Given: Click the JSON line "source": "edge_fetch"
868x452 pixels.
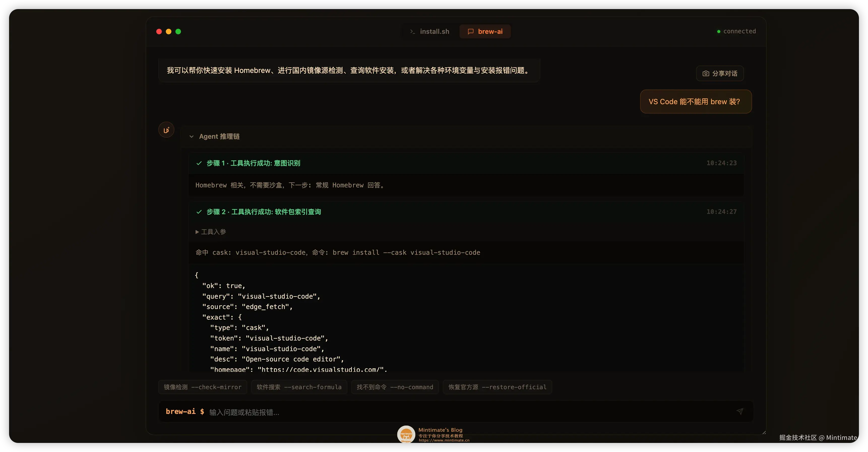Looking at the screenshot, I should click(247, 307).
